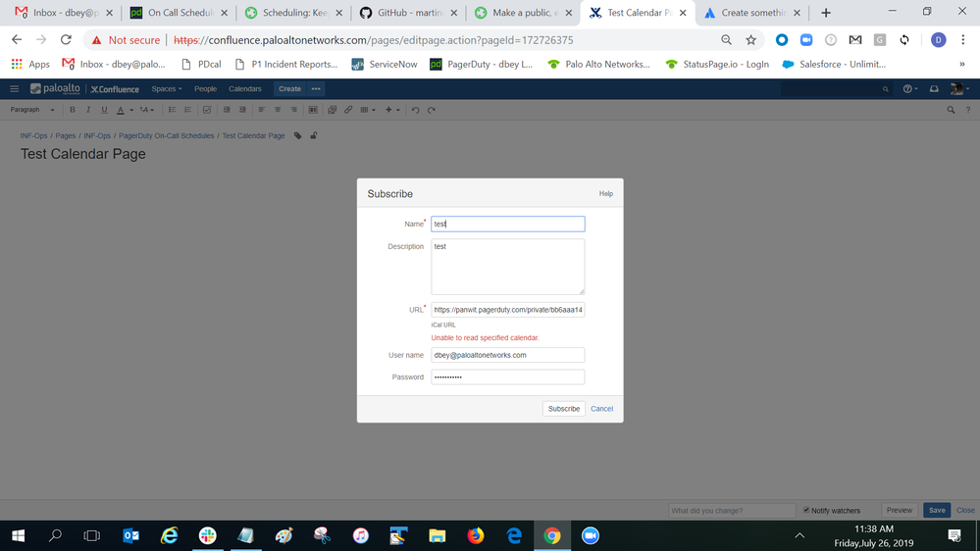980x551 pixels.
Task: Align text right
Action: coord(293,110)
